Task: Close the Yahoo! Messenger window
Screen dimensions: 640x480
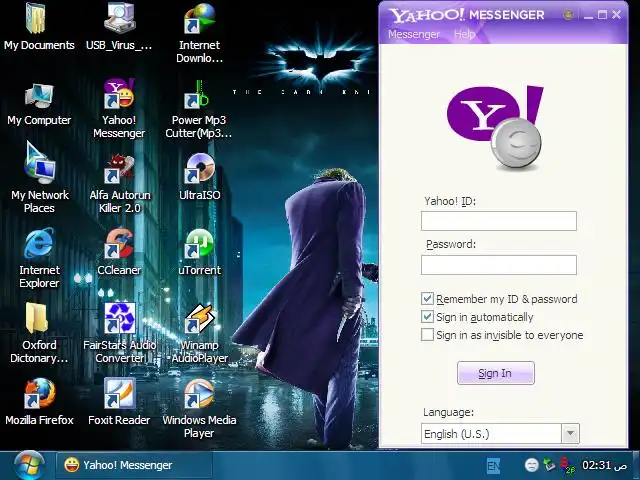Action: pos(617,15)
